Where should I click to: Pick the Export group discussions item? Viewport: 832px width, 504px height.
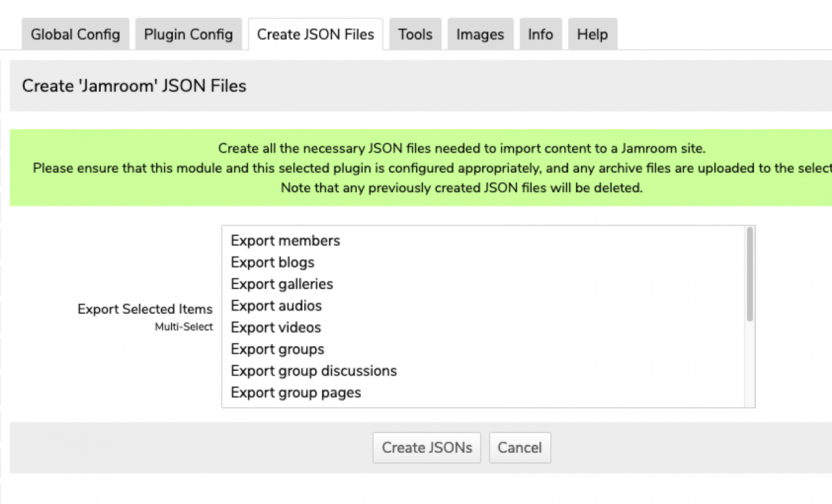[x=313, y=371]
